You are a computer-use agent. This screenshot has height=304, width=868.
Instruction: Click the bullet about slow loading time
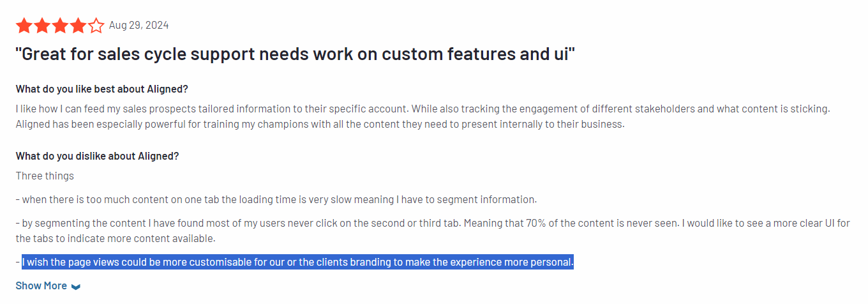tap(276, 199)
